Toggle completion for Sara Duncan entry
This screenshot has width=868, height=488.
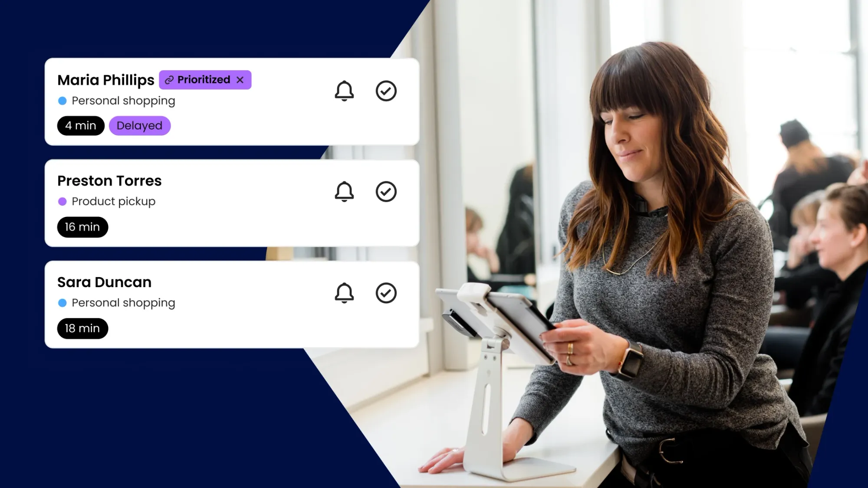point(386,292)
